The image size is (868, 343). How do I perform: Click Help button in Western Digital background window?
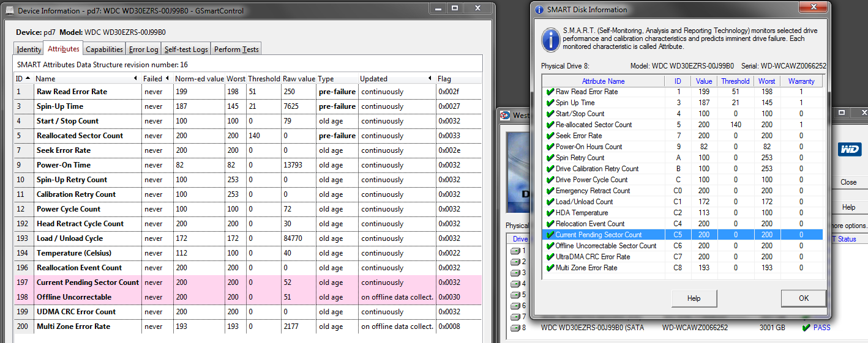(x=848, y=207)
